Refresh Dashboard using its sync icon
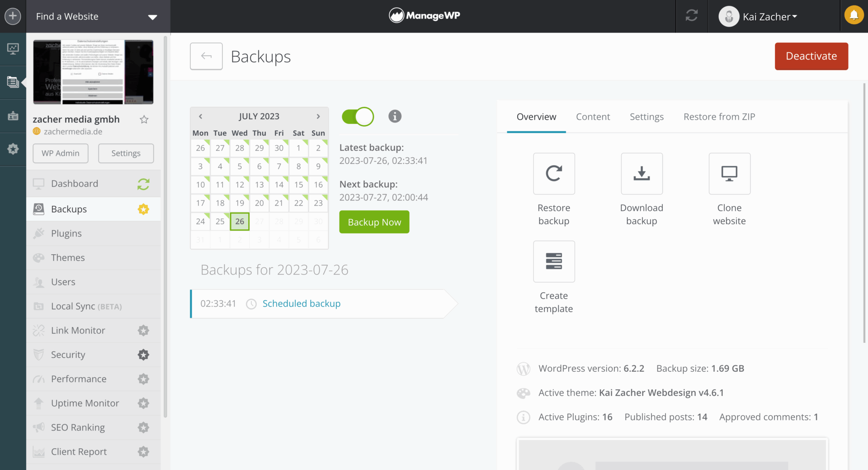The width and height of the screenshot is (868, 470). click(143, 184)
